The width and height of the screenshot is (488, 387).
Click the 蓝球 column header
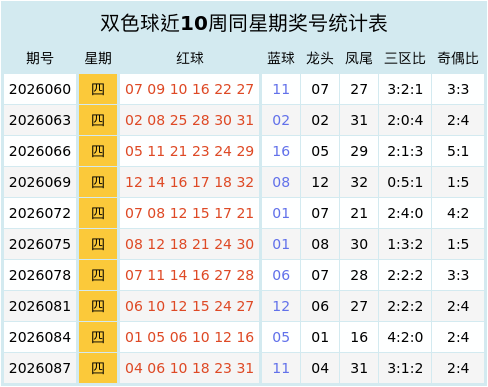click(281, 58)
